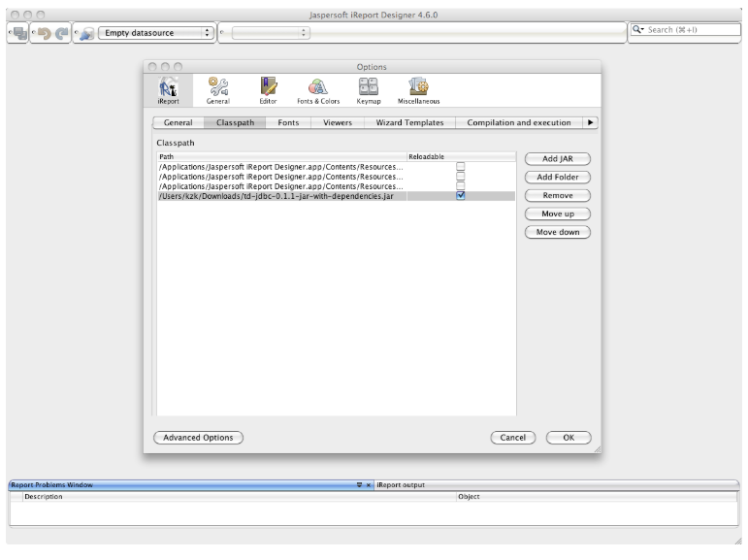Click the Add JAR button

[557, 159]
